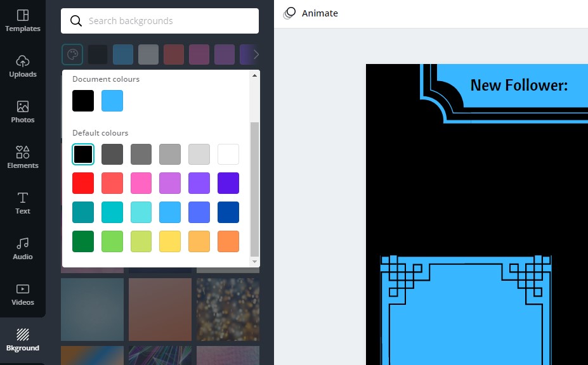Select medium grey default colour
This screenshot has width=588, height=365.
pyautogui.click(x=141, y=154)
